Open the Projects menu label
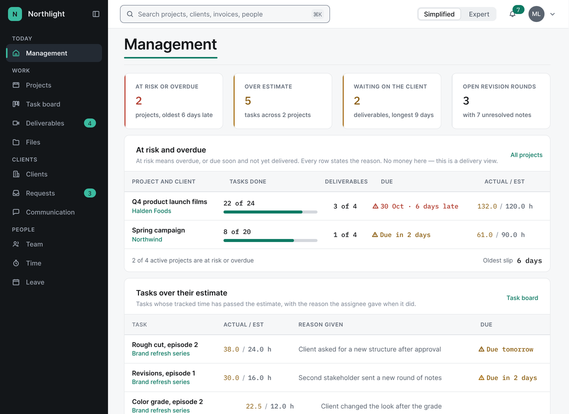The image size is (569, 414). coord(38,85)
